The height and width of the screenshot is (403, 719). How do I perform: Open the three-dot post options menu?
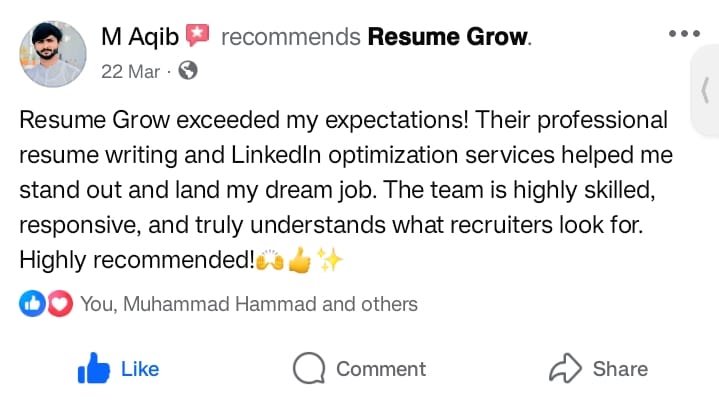[684, 34]
